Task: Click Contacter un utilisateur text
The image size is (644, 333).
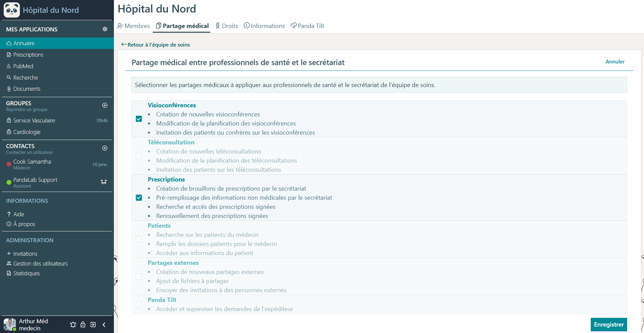Action: pos(29,152)
